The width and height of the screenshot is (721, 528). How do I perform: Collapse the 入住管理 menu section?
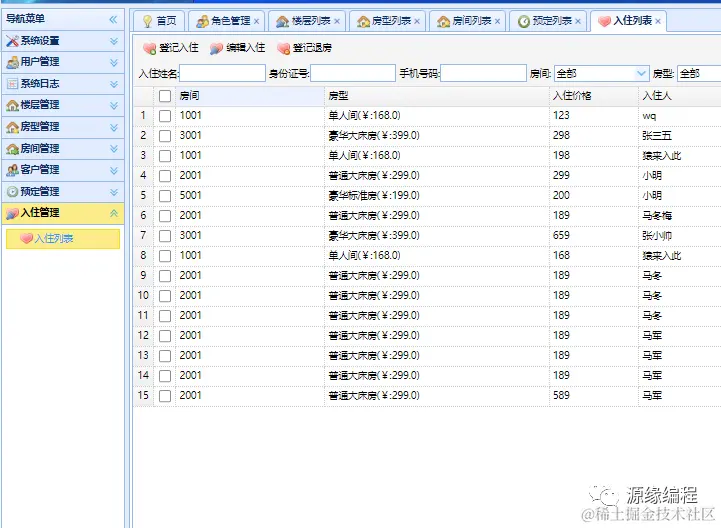(x=114, y=213)
